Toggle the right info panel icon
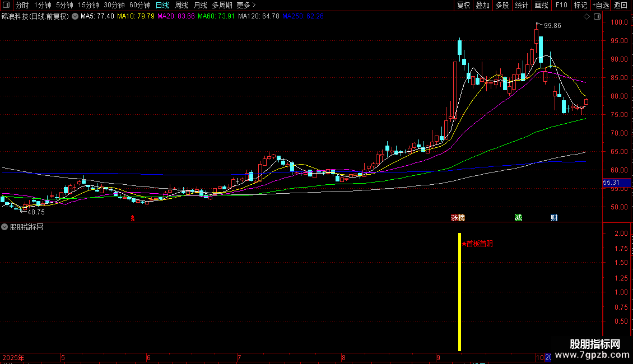Screen dimensions: 633x364 coord(597,17)
